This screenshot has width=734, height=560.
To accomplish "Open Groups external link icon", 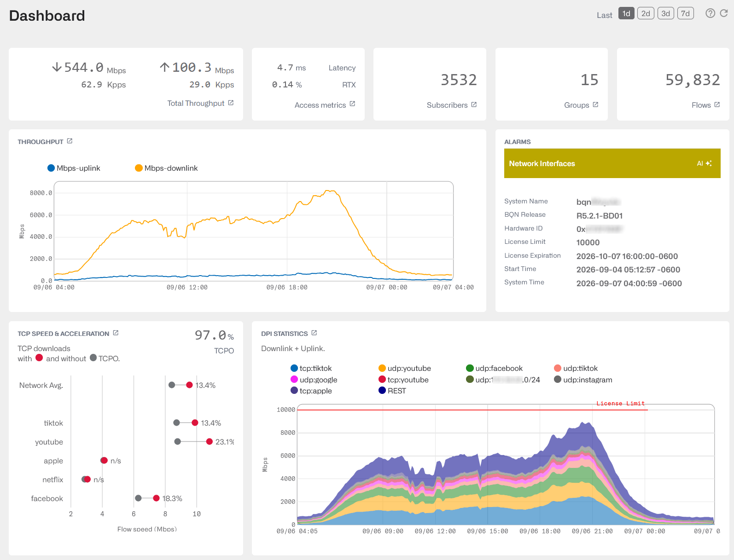I will (595, 105).
